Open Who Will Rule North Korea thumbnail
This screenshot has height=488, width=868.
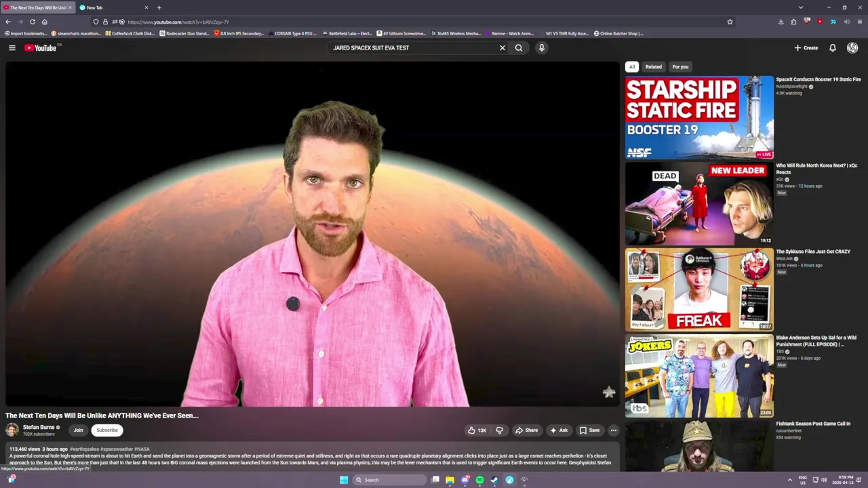pos(699,203)
